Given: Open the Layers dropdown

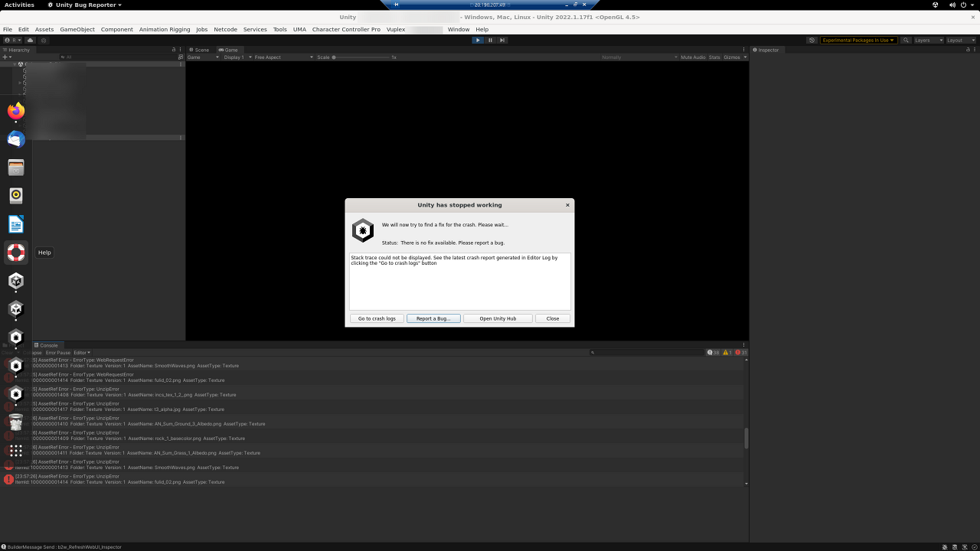Looking at the screenshot, I should (929, 40).
